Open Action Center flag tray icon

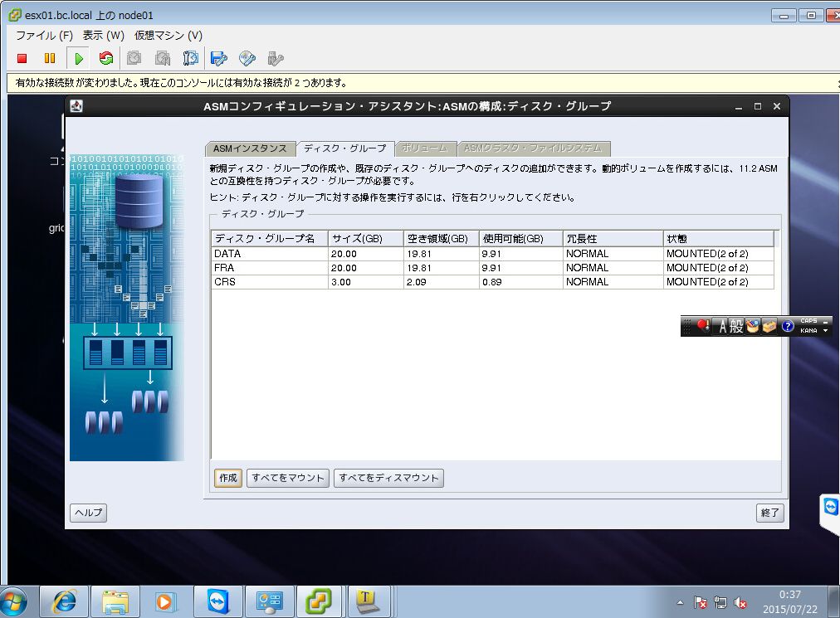pos(701,603)
